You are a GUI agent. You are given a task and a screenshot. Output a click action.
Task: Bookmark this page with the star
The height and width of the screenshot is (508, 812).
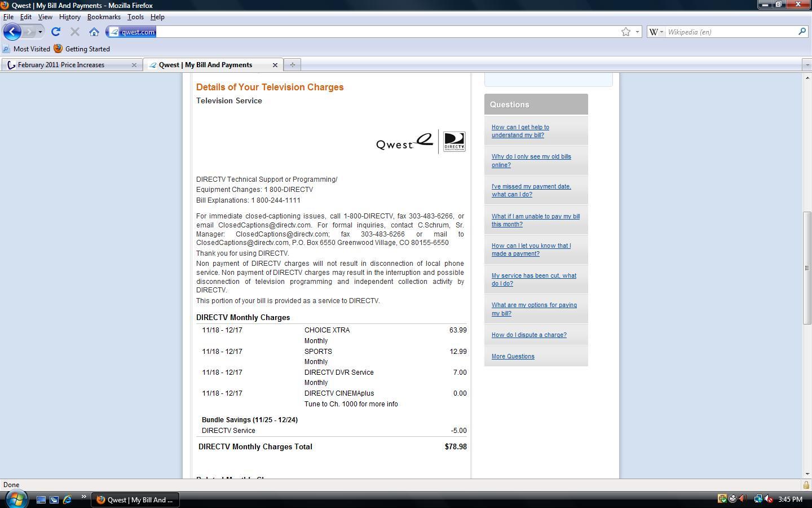pos(625,32)
